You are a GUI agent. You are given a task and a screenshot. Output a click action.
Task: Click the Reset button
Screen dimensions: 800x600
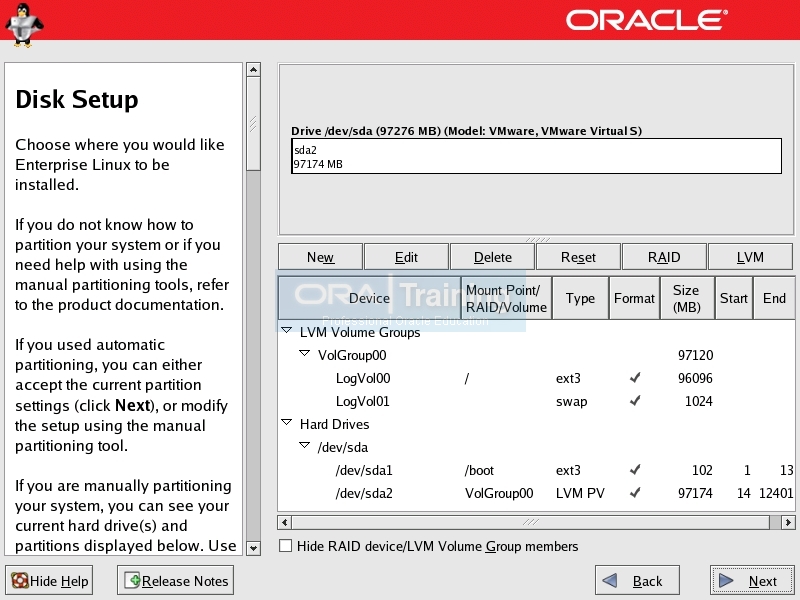point(578,257)
